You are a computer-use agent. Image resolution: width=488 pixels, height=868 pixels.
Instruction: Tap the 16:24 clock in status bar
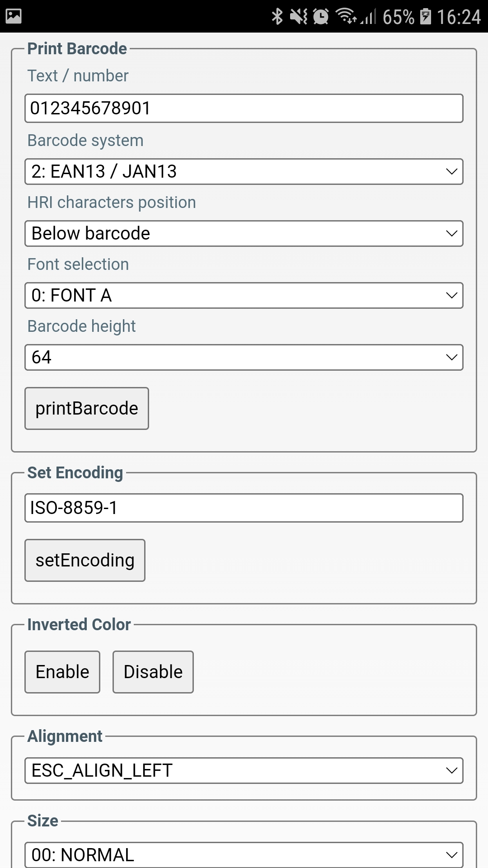459,17
